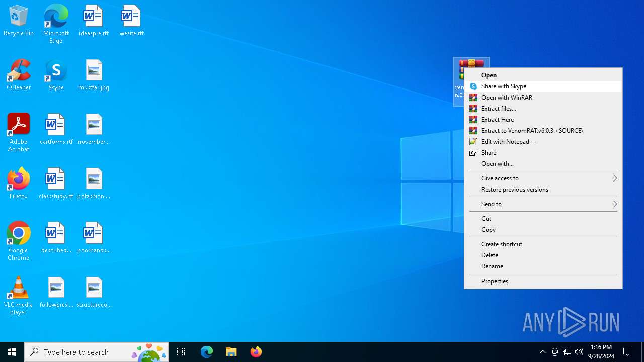Select the followpresi image file icon
Viewport: 644px width, 362px height.
[x=56, y=292]
